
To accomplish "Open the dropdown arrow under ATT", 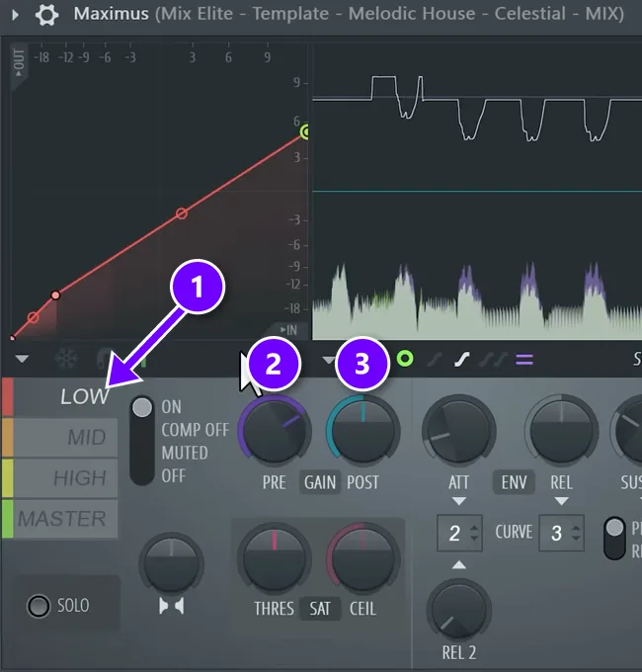I will pyautogui.click(x=458, y=501).
